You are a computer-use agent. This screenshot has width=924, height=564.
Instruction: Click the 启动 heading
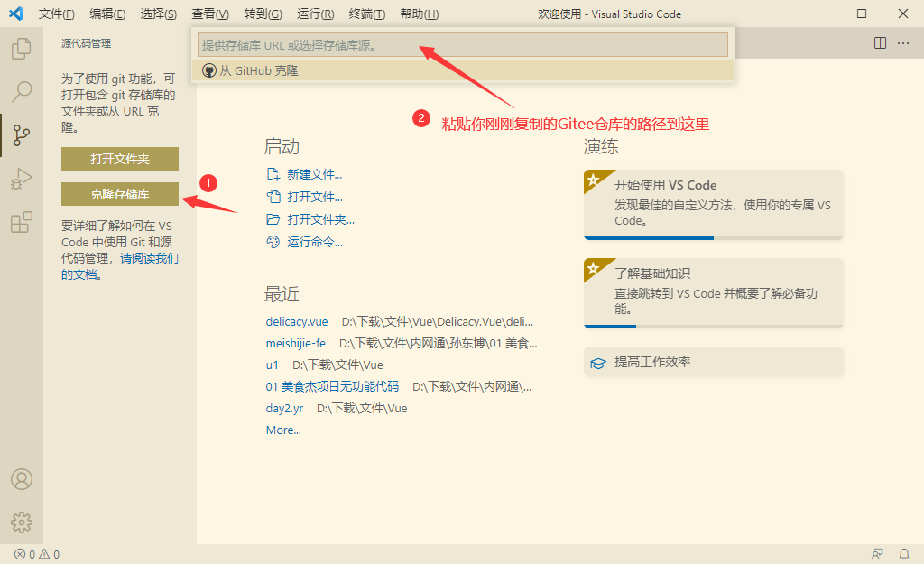(x=282, y=146)
